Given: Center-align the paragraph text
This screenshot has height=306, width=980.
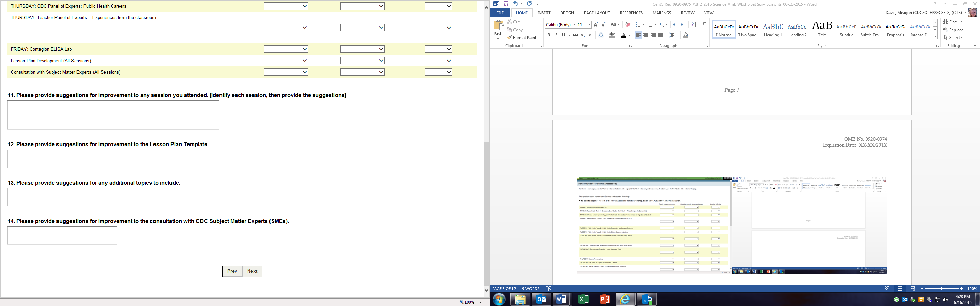Looking at the screenshot, I should click(x=646, y=35).
